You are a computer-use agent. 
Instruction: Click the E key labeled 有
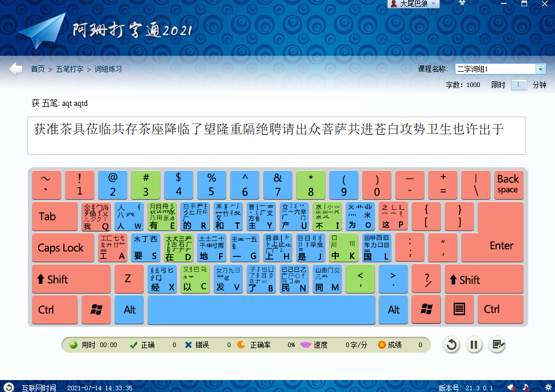pyautogui.click(x=162, y=216)
